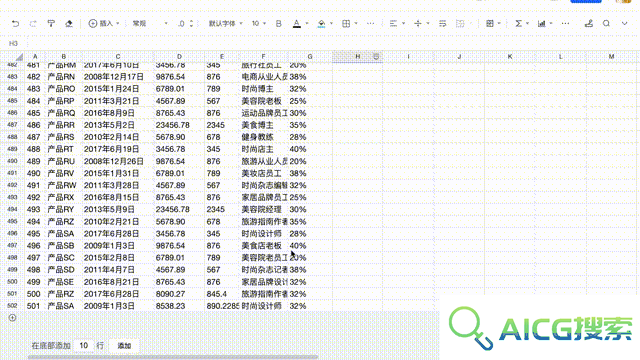Insert a chart using the chart icon

point(542,24)
